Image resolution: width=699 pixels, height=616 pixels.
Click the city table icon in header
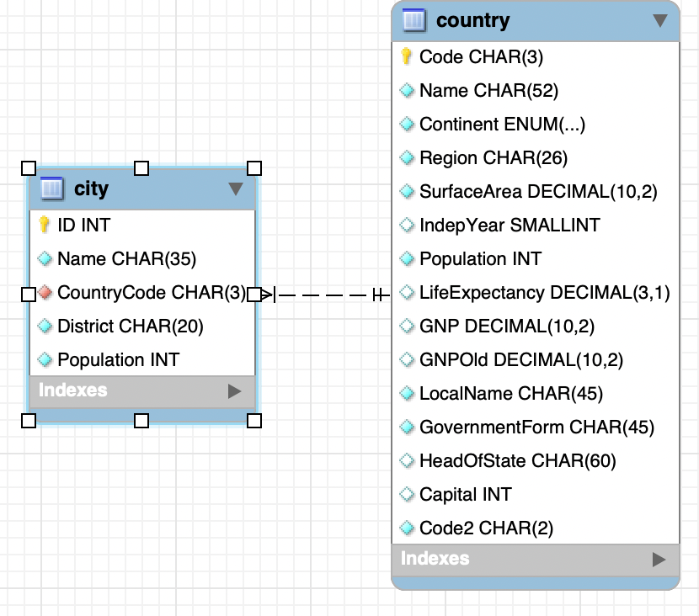tap(51, 189)
